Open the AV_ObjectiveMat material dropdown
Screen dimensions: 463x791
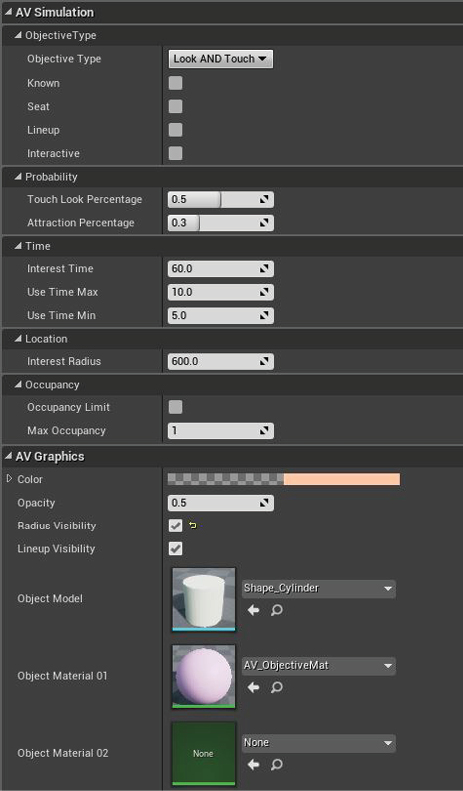point(319,666)
